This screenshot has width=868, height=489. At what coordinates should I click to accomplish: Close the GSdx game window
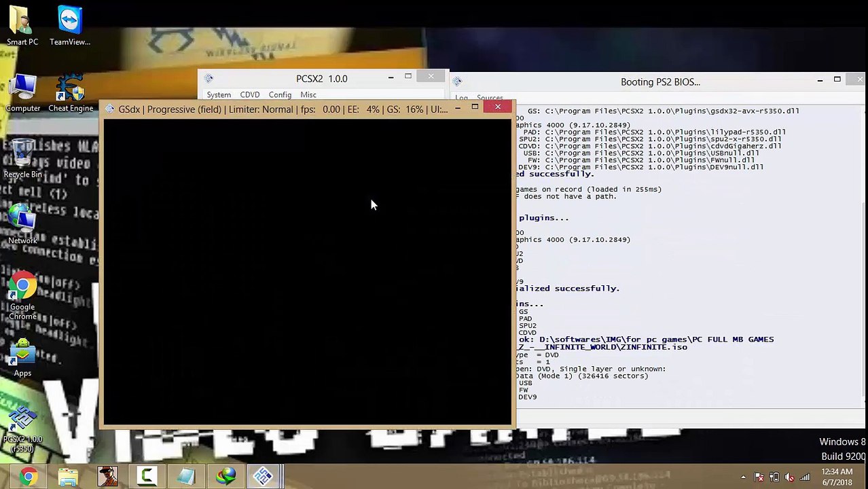tap(498, 107)
